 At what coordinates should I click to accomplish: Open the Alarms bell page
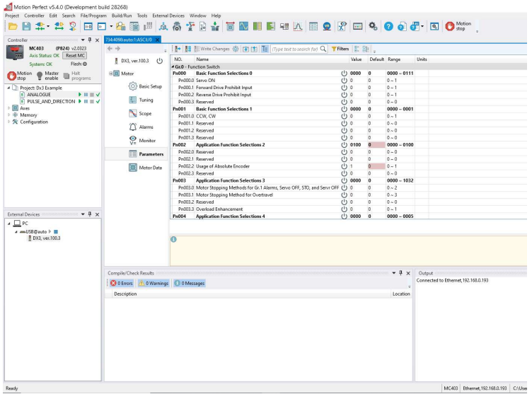coord(141,127)
